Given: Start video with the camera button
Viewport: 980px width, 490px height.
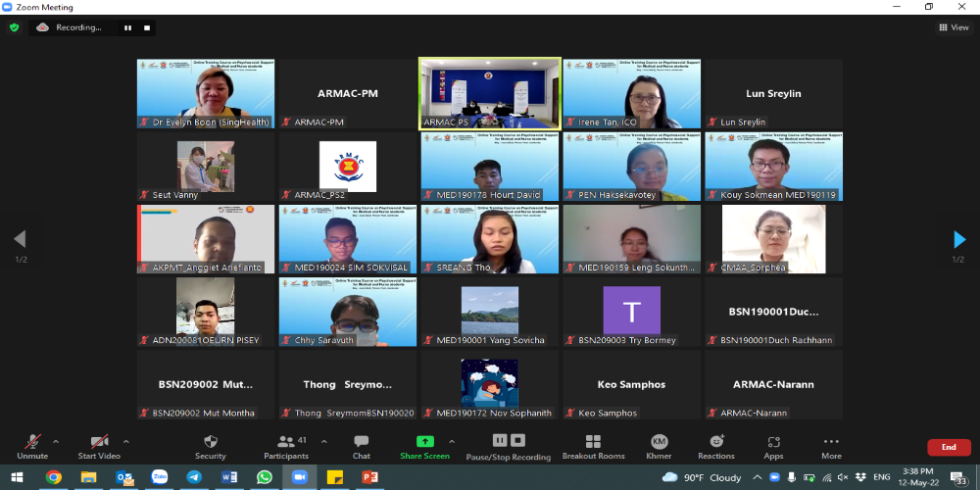Looking at the screenshot, I should point(99,443).
